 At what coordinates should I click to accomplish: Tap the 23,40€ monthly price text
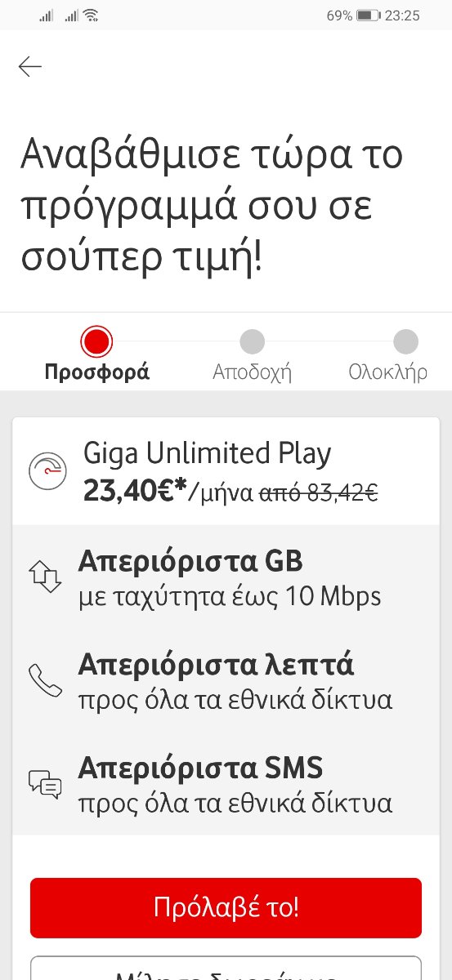pos(136,491)
